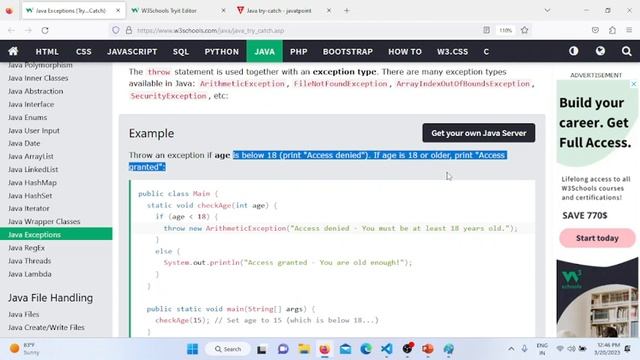The width and height of the screenshot is (640, 360).
Task: Click Get your own Java Server button
Action: [x=479, y=133]
